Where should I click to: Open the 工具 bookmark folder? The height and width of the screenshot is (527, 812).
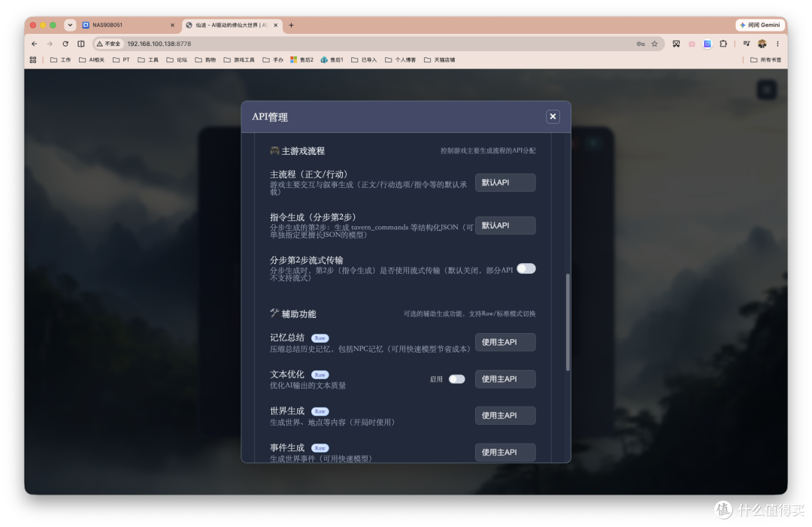click(148, 60)
